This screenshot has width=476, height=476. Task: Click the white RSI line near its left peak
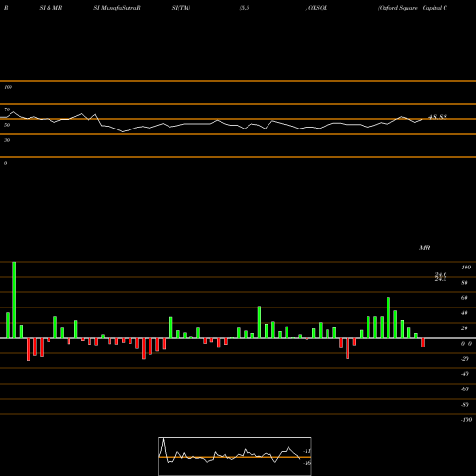(x=13, y=112)
